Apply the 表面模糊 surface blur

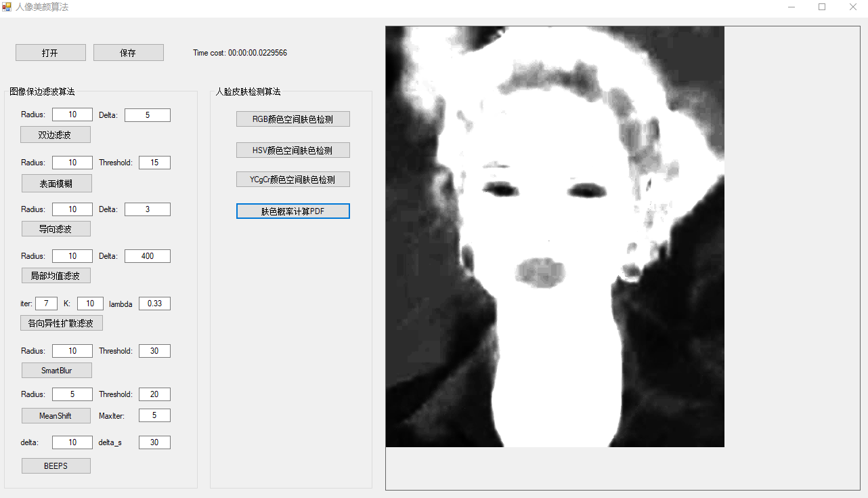click(57, 183)
